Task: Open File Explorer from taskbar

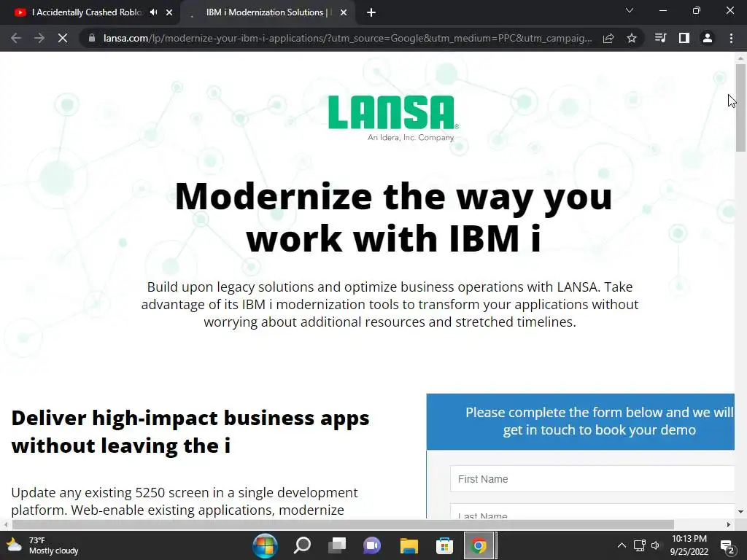Action: (x=409, y=545)
